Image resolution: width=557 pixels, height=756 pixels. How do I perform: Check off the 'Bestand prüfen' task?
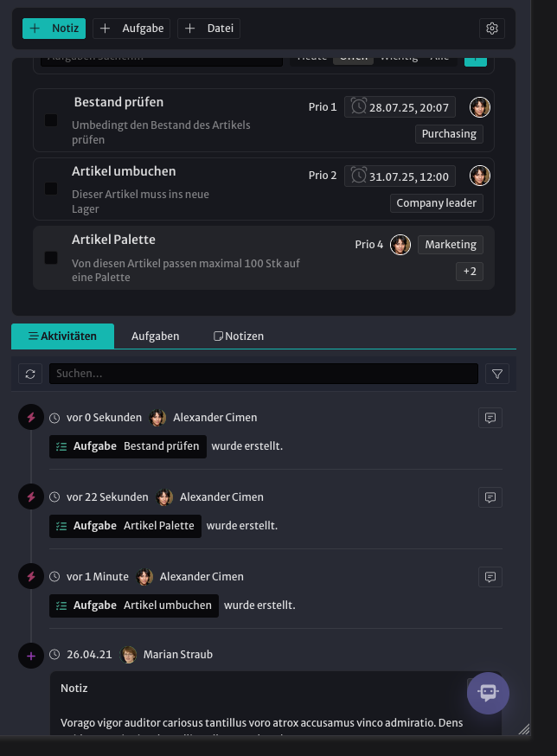coord(51,120)
